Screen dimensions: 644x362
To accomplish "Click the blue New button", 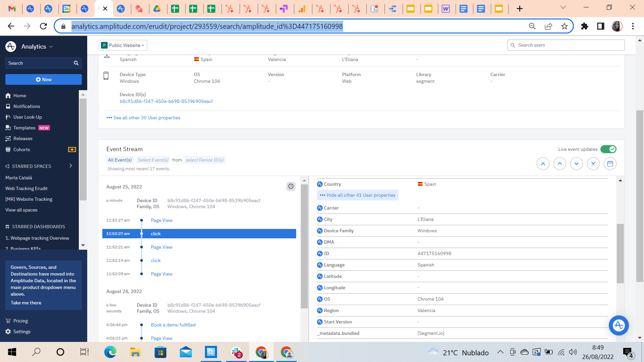I will (44, 79).
